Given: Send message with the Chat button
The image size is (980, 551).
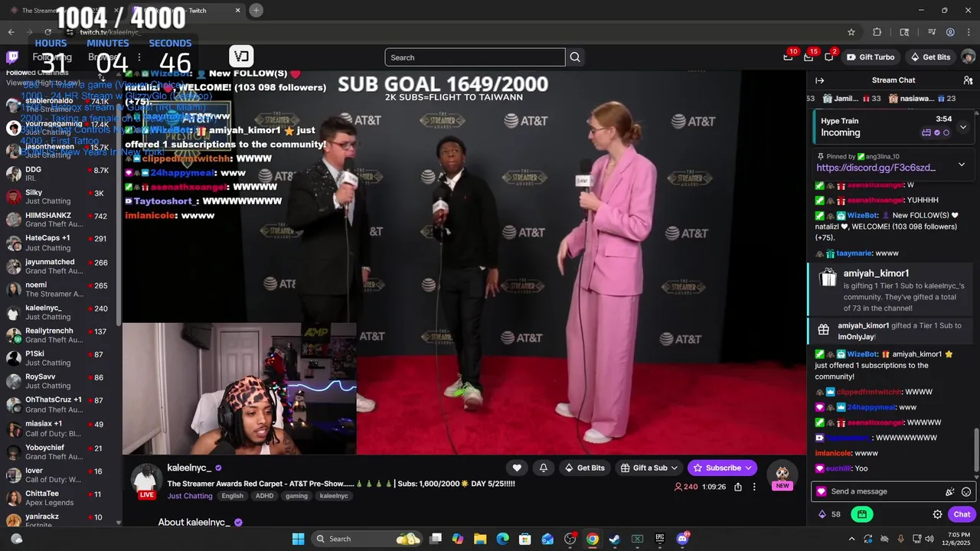Looking at the screenshot, I should click(x=962, y=514).
